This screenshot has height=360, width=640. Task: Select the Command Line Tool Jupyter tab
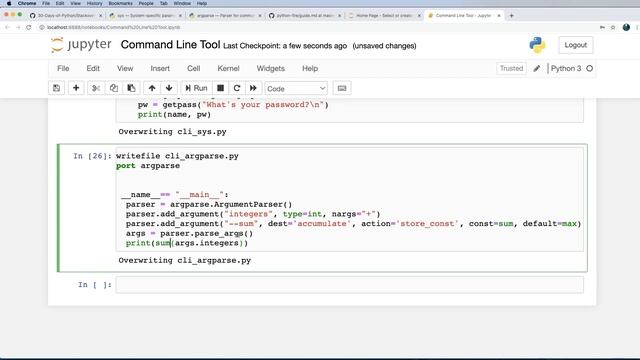[464, 16]
